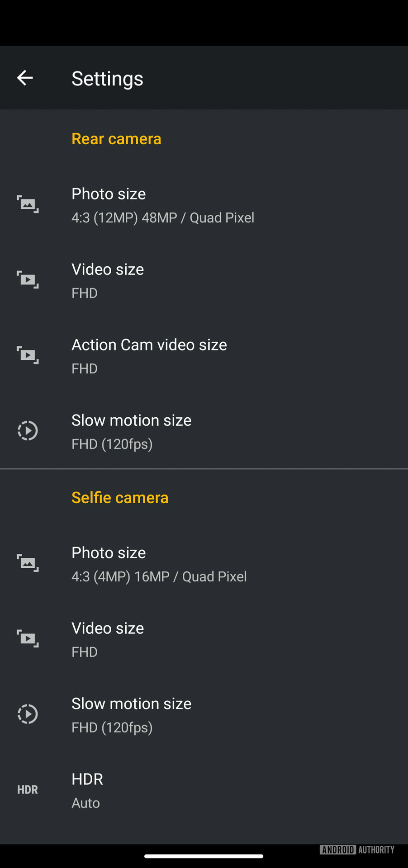This screenshot has height=868, width=408.
Task: Select selfie camera Video size setting
Action: 108,639
